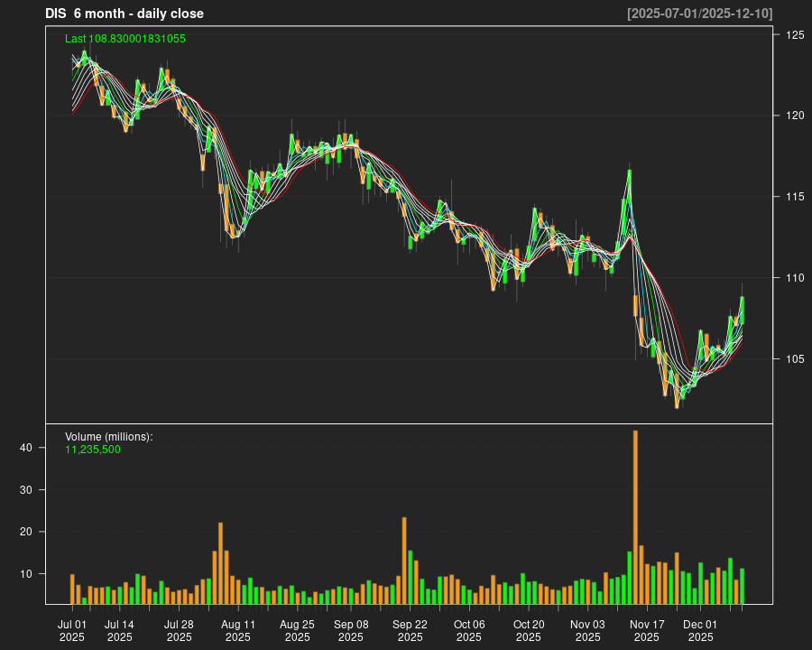
Task: Select the 11,235,500 volume value
Action: pyautogui.click(x=93, y=450)
